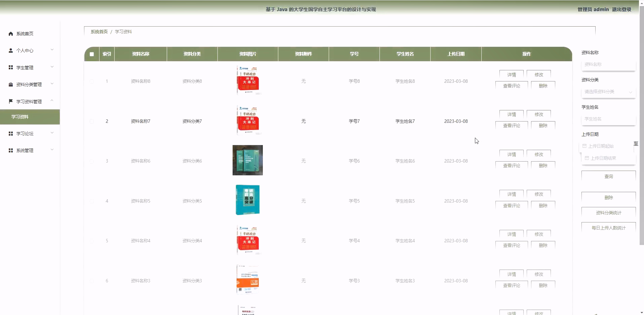The height and width of the screenshot is (315, 644).
Task: Click 修改 for row 资料名称5
Action: 539,194
